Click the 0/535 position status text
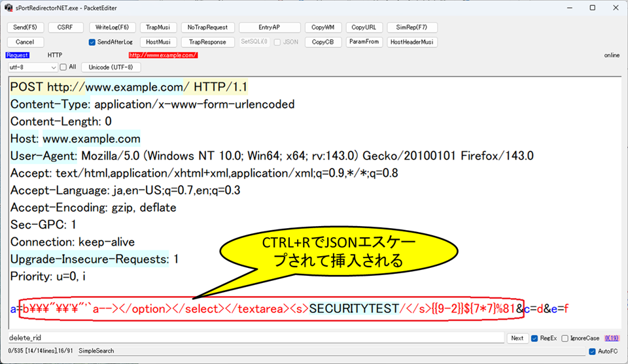628x364 pixels. tap(40, 351)
